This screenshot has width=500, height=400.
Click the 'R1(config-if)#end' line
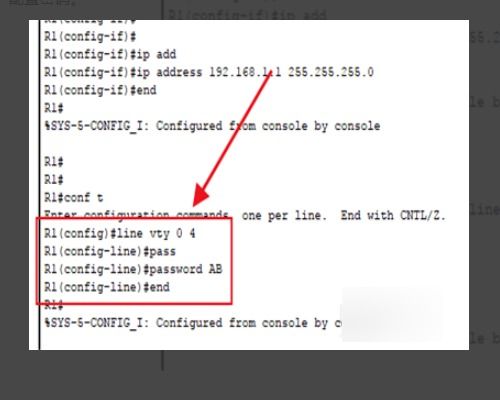click(x=100, y=90)
